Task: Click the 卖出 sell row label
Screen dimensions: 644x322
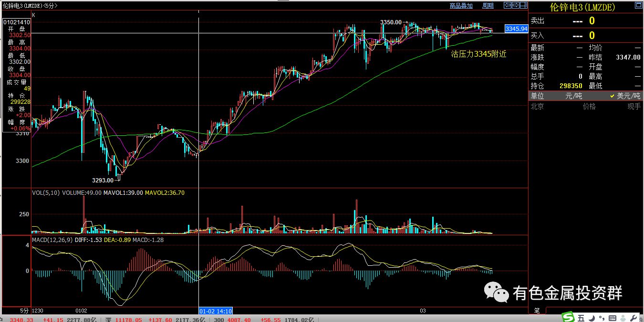Action: tap(538, 21)
